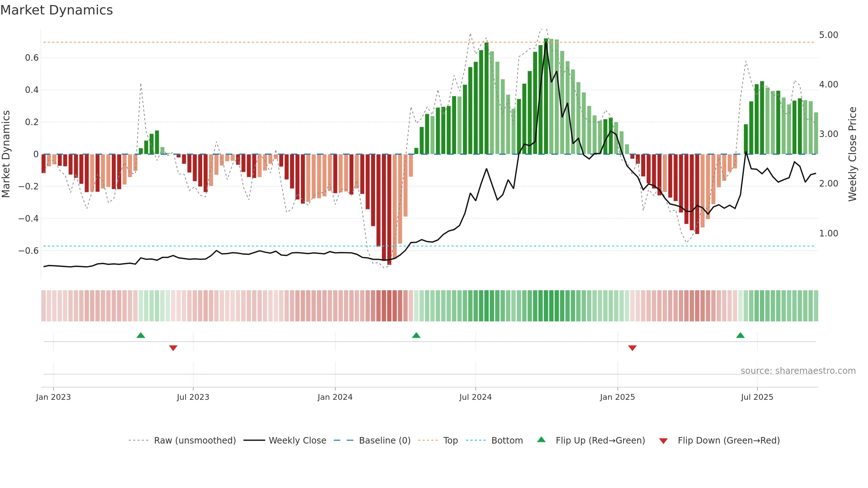This screenshot has width=868, height=488.
Task: Click the darkest red heat strip segment
Action: pos(389,306)
